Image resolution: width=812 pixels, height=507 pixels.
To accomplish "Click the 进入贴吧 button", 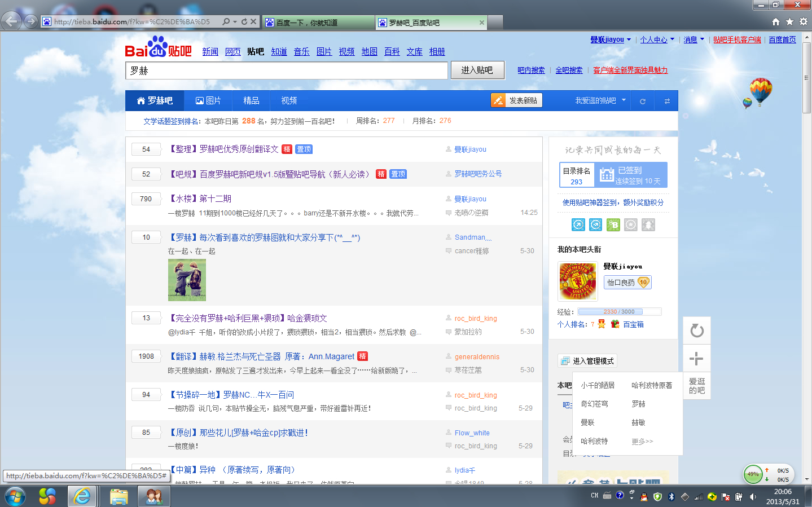I will point(477,70).
